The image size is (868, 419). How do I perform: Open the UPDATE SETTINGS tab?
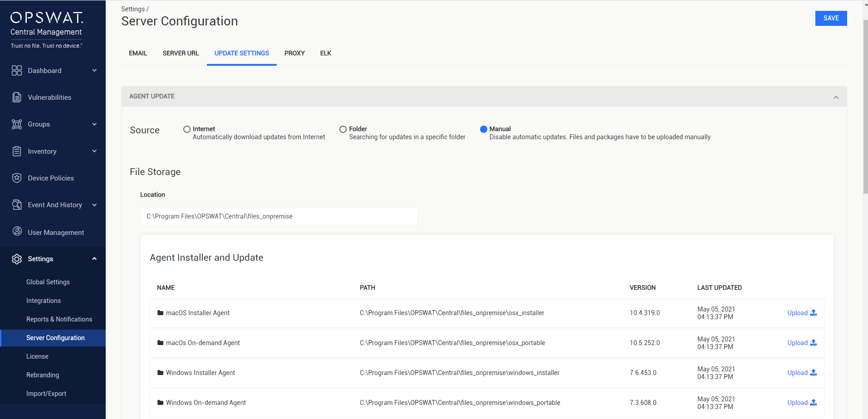[x=242, y=53]
